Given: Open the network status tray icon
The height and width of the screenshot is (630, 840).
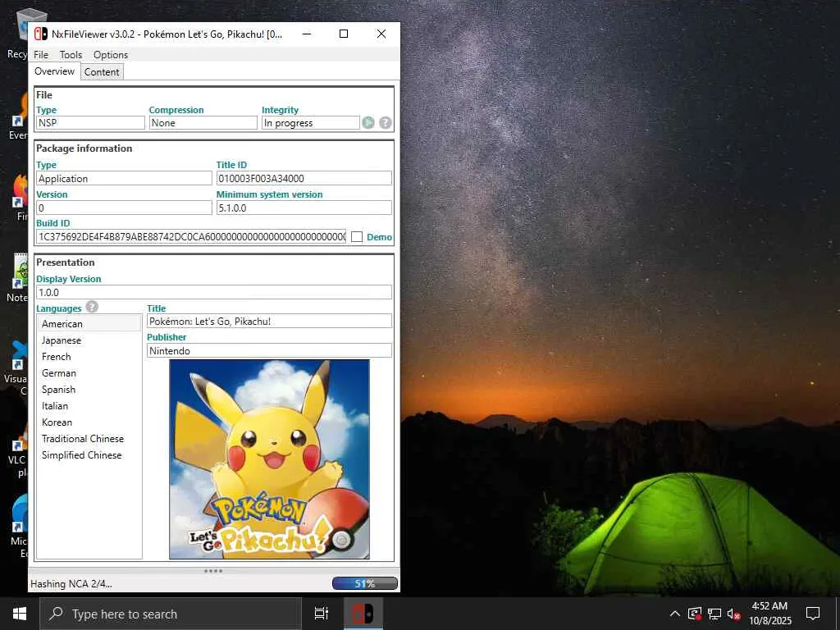Looking at the screenshot, I should pyautogui.click(x=714, y=614).
